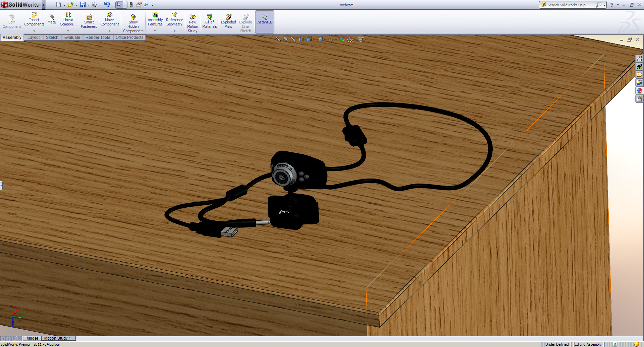Screen dimensions: 644x347
Task: Click Apply Scene icon in view toolbar
Action: click(350, 39)
